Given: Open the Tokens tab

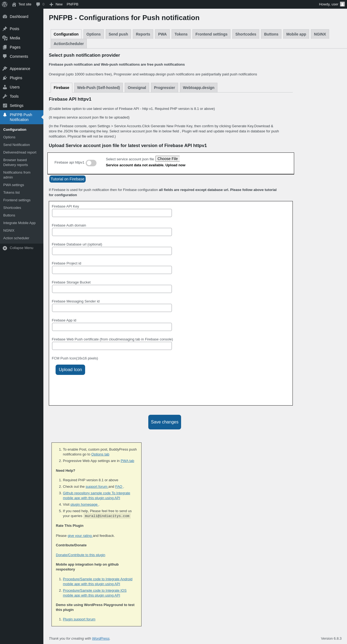Looking at the screenshot, I should 181,34.
